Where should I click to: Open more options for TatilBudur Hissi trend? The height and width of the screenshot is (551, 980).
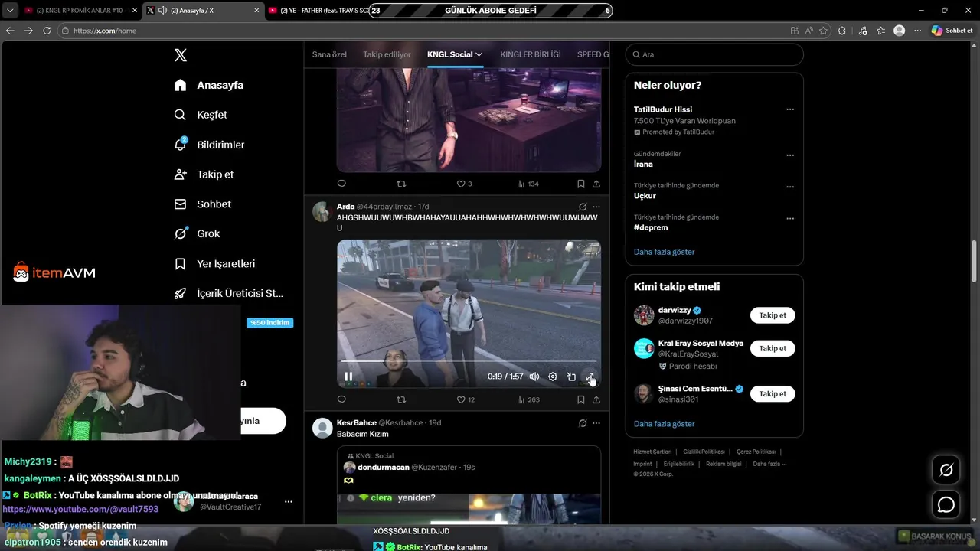point(790,109)
